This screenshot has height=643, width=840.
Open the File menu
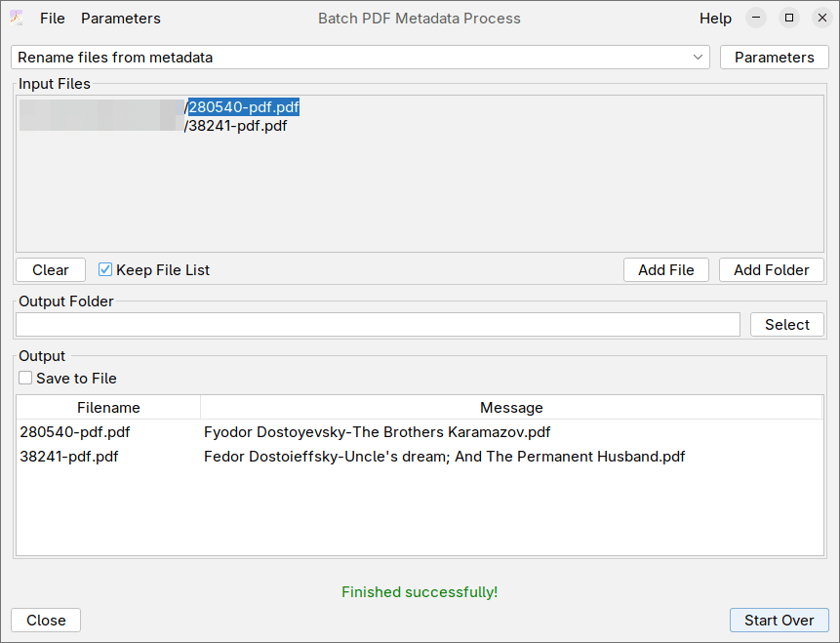click(x=53, y=19)
